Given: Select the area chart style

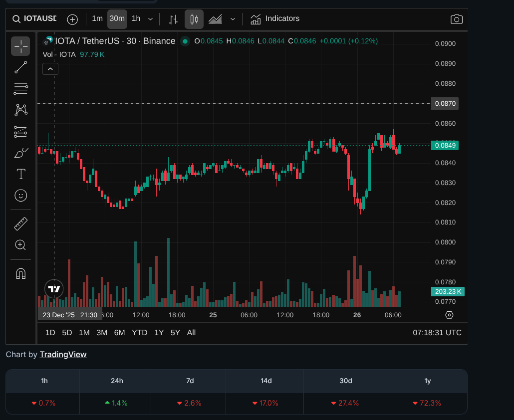Looking at the screenshot, I should (216, 19).
